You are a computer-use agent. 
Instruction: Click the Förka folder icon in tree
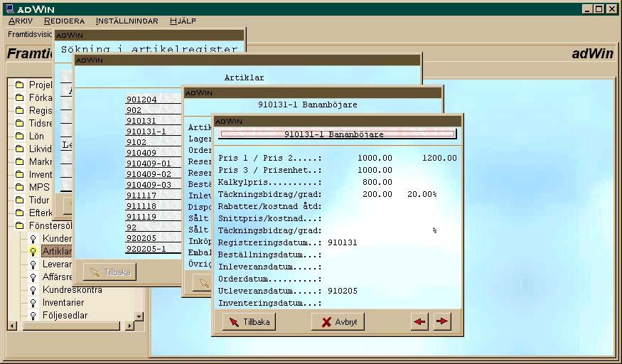coord(19,97)
